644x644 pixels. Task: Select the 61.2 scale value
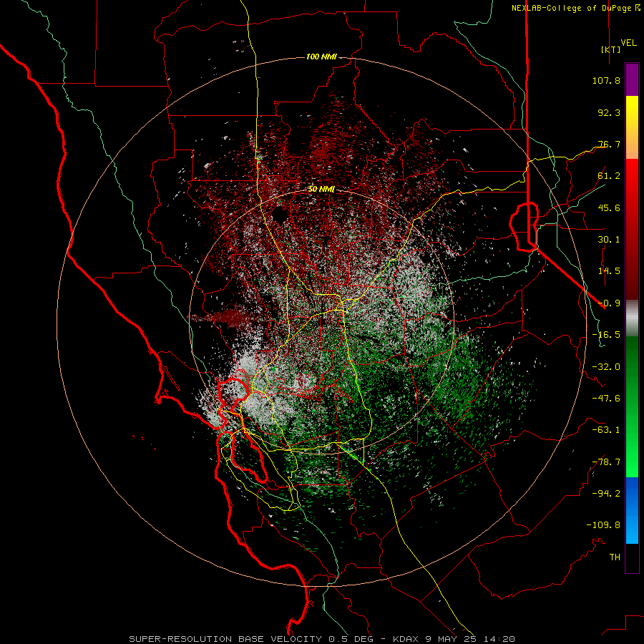tap(609, 176)
